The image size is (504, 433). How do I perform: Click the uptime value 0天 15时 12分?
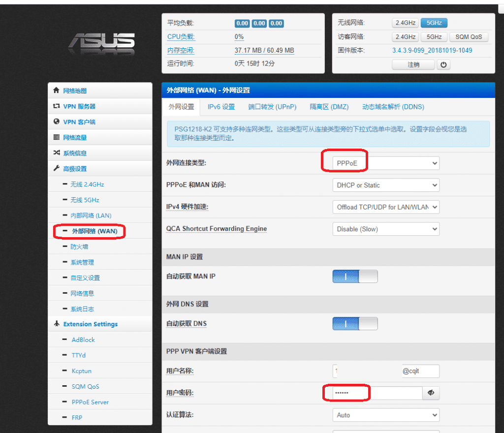point(254,63)
